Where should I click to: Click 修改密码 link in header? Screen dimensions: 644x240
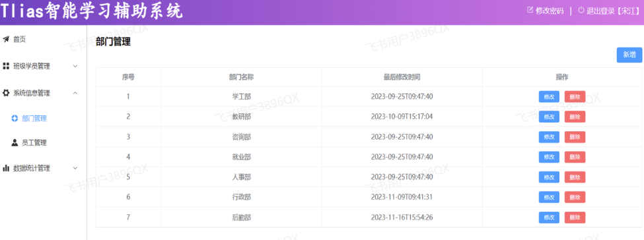click(550, 11)
